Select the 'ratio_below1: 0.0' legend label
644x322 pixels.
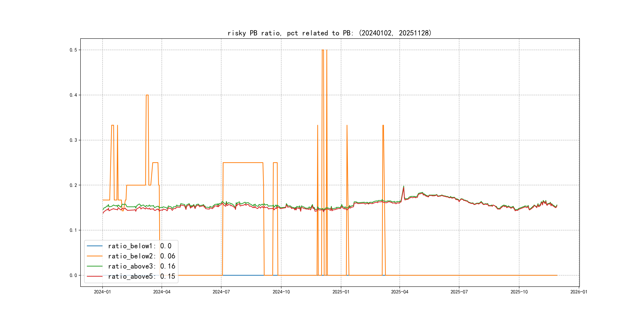click(140, 246)
